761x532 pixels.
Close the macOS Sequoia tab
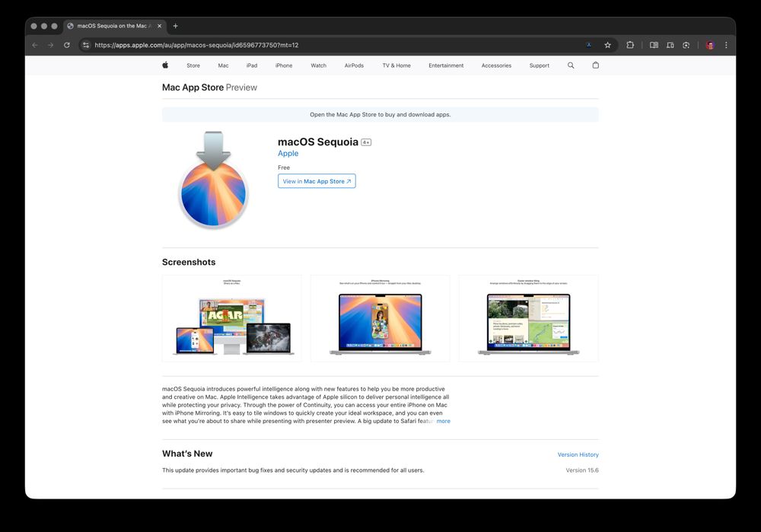click(159, 26)
